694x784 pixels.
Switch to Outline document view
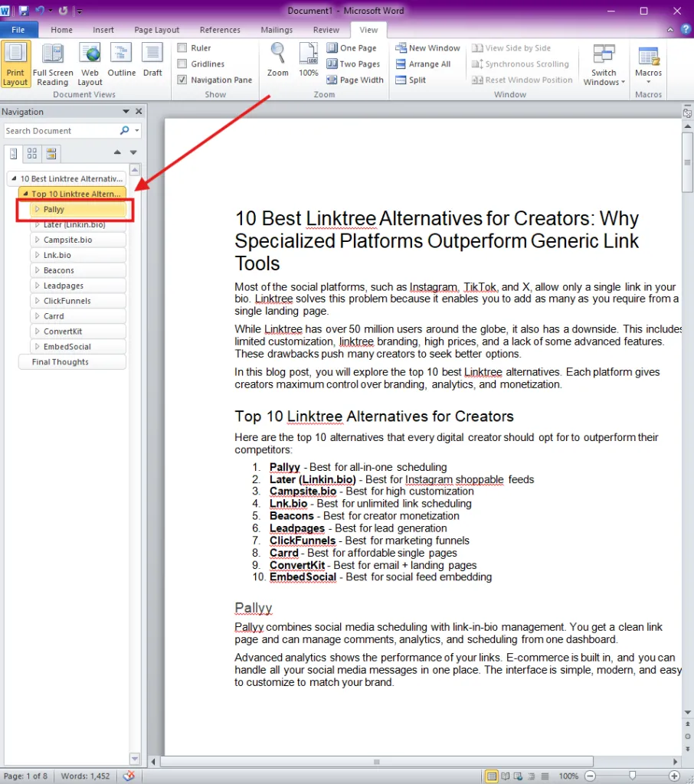122,60
